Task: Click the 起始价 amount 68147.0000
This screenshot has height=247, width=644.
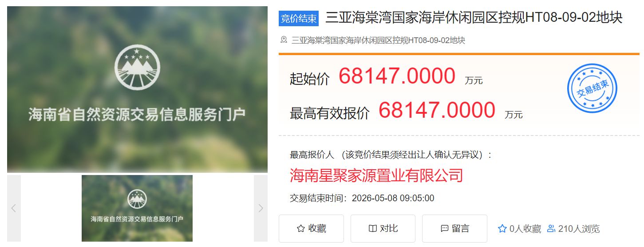Action: click(x=397, y=76)
